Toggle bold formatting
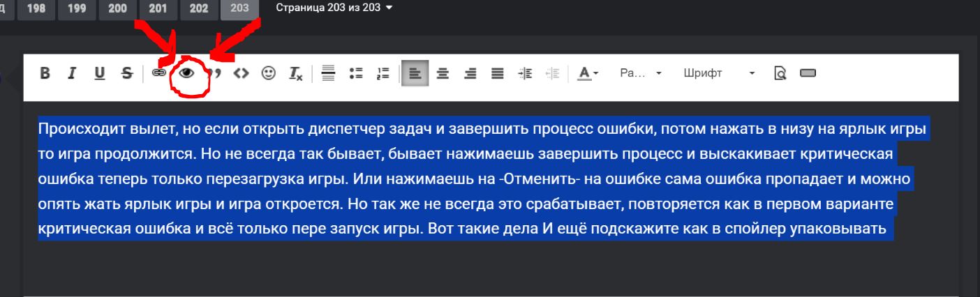 click(x=45, y=73)
